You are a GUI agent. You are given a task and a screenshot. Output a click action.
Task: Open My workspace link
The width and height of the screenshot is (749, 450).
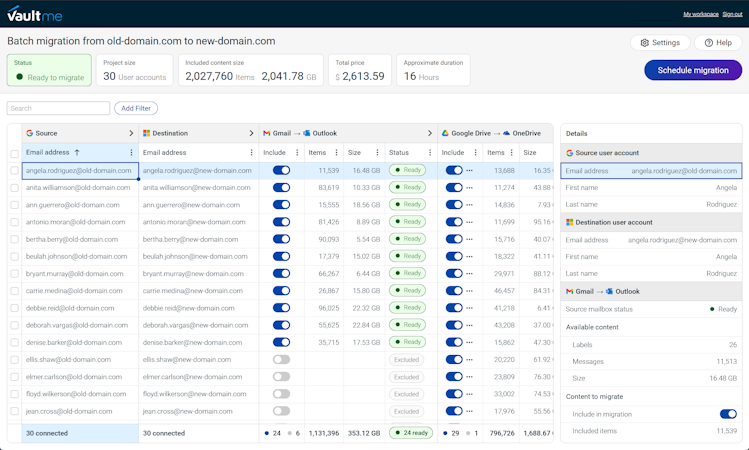pos(701,14)
